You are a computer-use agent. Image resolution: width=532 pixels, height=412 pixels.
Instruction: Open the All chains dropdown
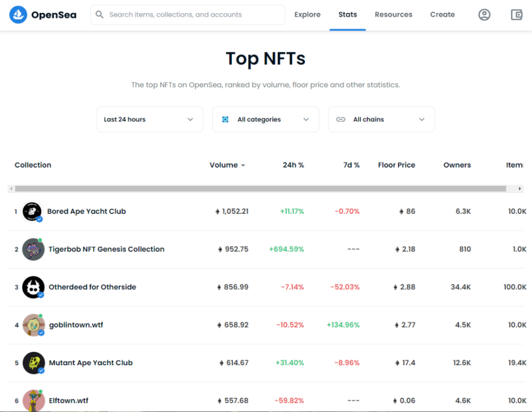coord(381,119)
